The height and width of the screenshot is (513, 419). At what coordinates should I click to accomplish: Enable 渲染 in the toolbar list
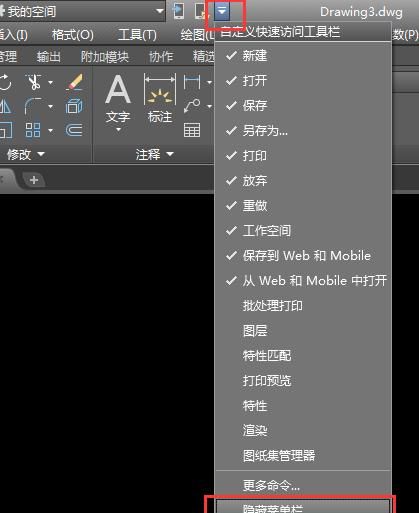tap(303, 430)
